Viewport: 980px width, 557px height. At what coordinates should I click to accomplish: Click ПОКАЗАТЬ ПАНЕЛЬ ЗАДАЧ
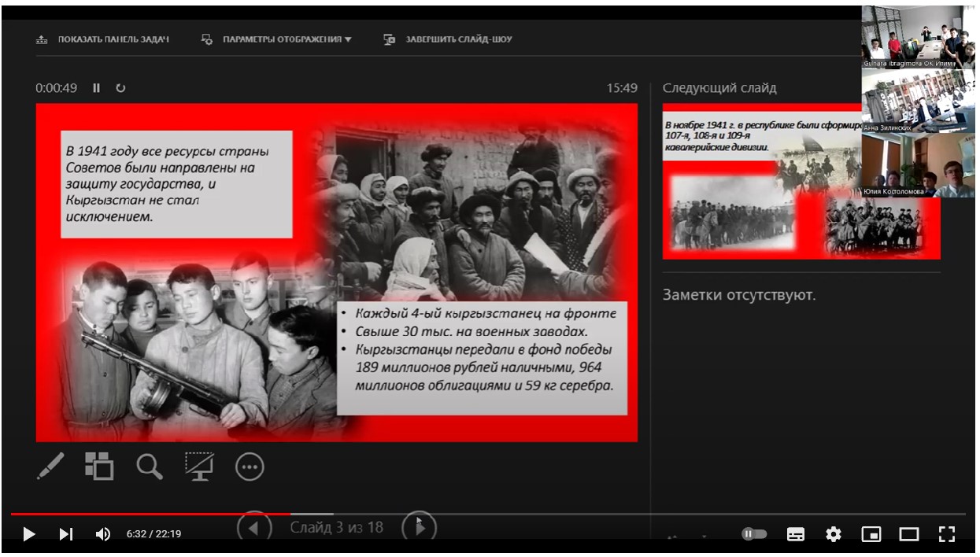[103, 39]
